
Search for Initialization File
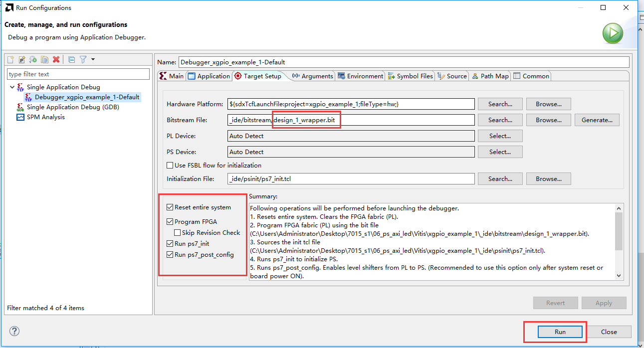click(500, 179)
